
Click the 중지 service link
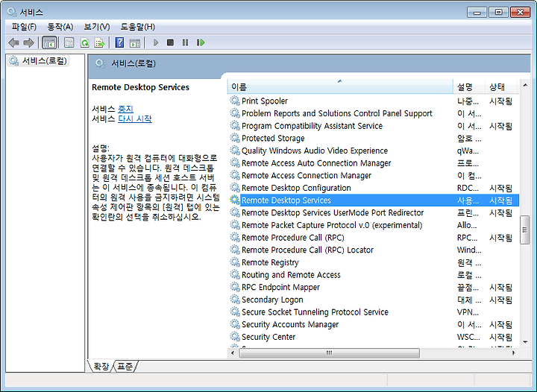pyautogui.click(x=126, y=109)
